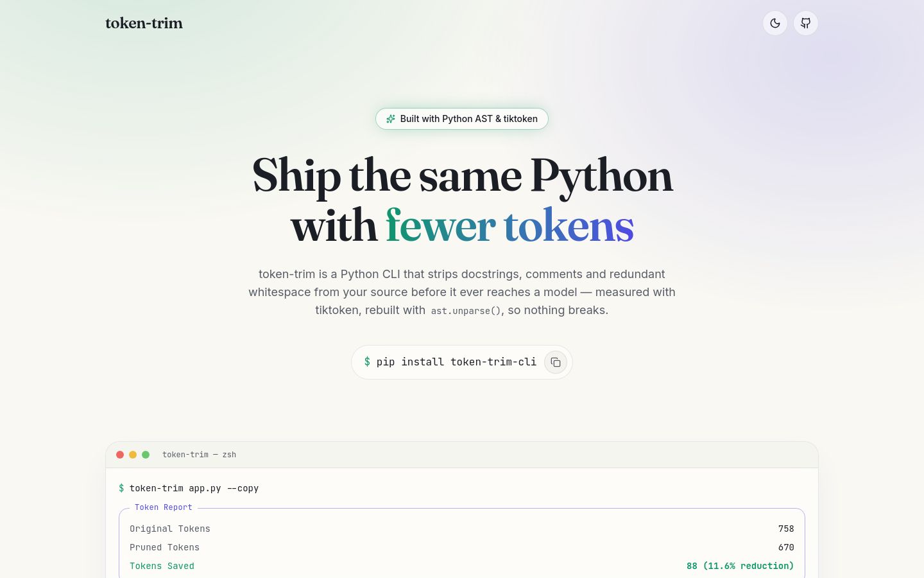Click the gradient 'fewer tokens' heading text
Image resolution: width=924 pixels, height=578 pixels.
pyautogui.click(x=509, y=226)
